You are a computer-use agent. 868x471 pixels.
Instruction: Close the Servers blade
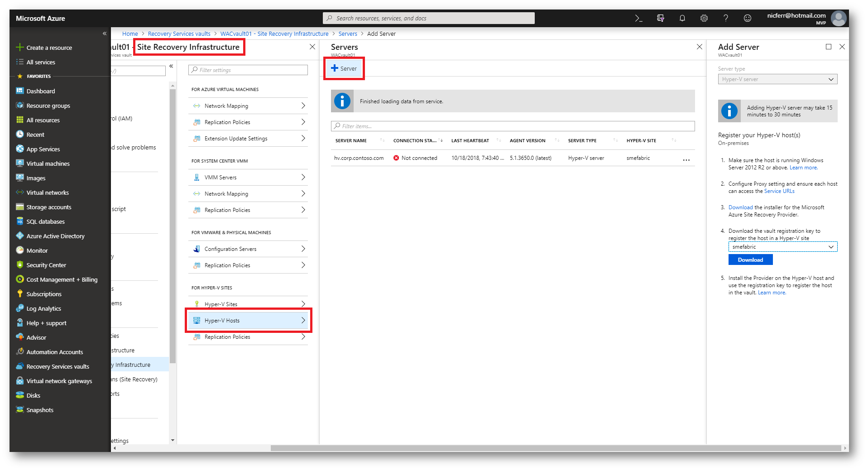click(x=699, y=47)
